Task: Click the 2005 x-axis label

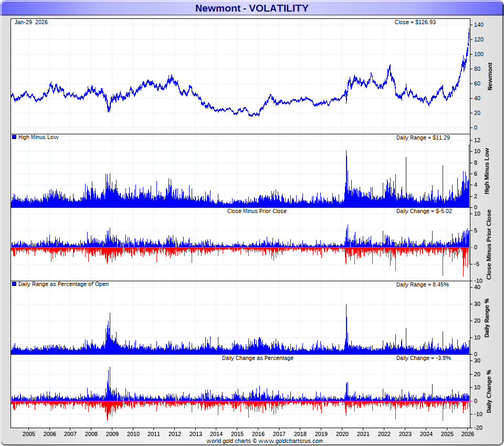Action: coord(28,434)
